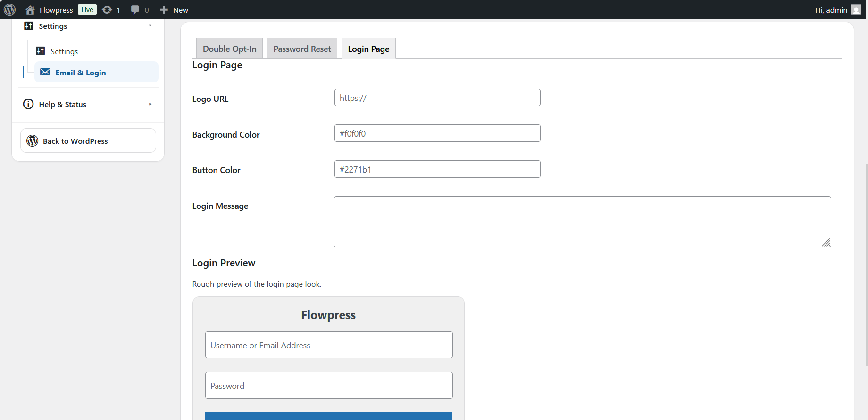Click the Settings section header label
This screenshot has height=420, width=868.
pos(53,26)
